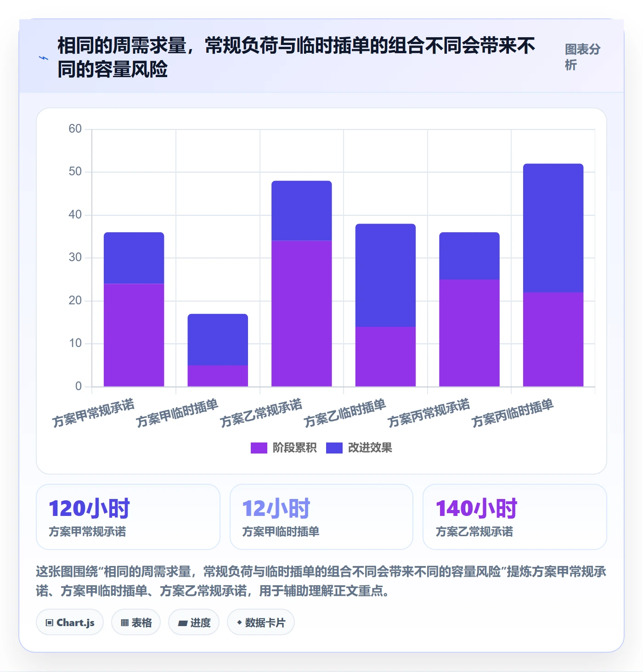643x672 pixels.
Task: Click the 方案甲临时插单 x-axis label
Action: (177, 413)
